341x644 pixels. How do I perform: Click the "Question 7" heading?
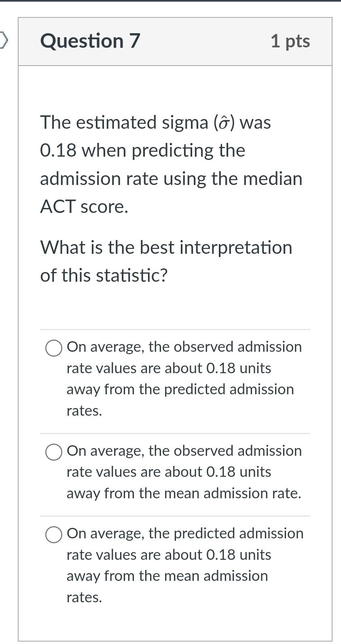click(90, 41)
